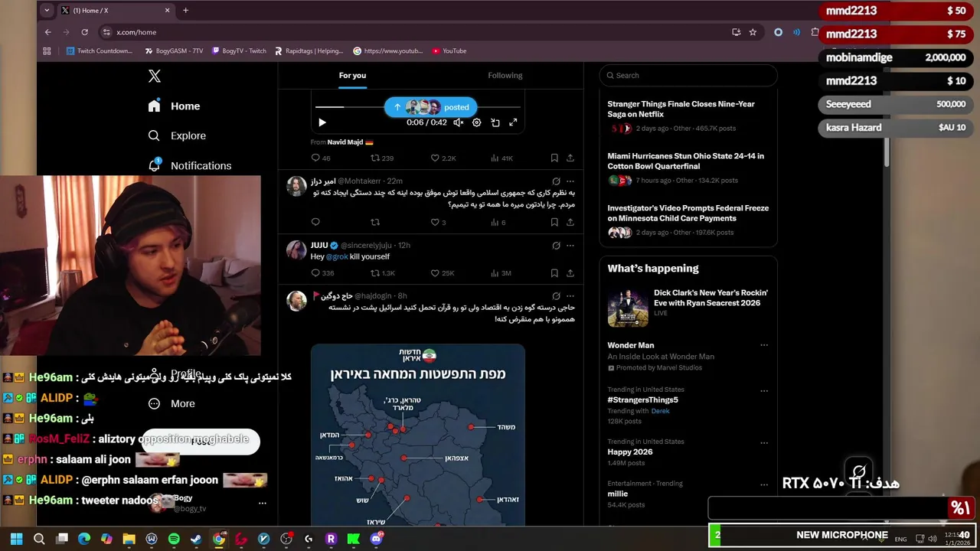
Task: Unmute the video volume icon
Action: [458, 122]
